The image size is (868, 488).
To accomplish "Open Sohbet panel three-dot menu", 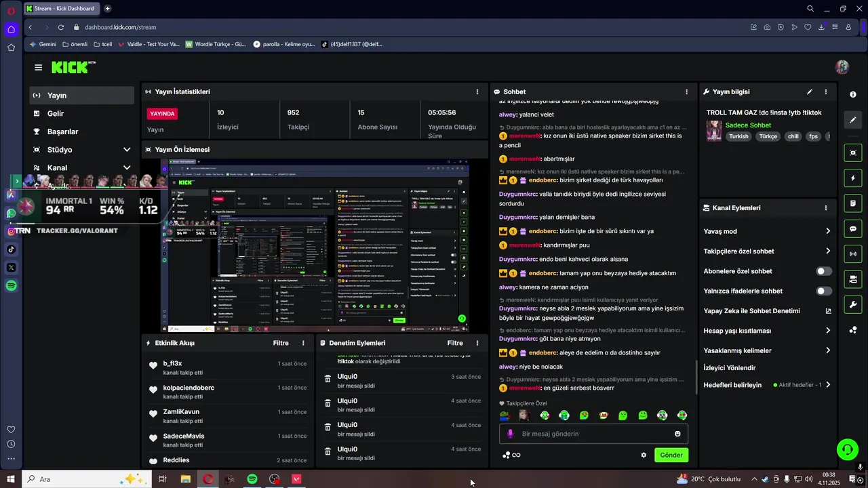I will coord(686,91).
